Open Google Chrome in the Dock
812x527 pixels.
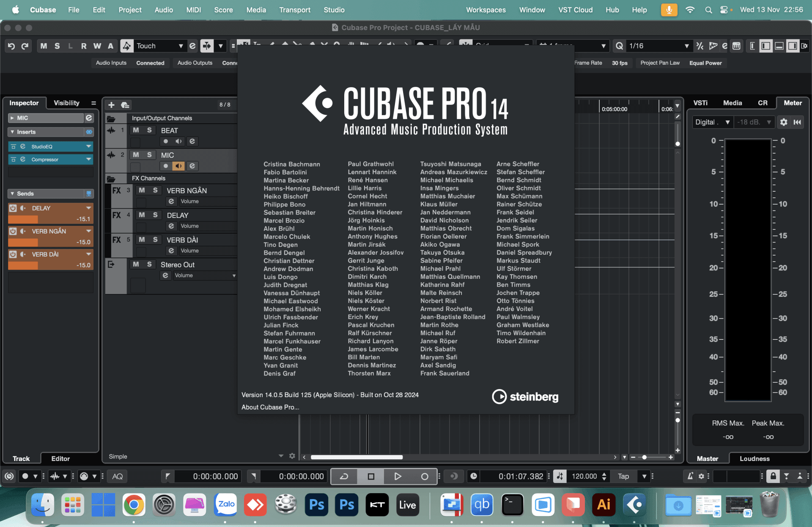134,505
